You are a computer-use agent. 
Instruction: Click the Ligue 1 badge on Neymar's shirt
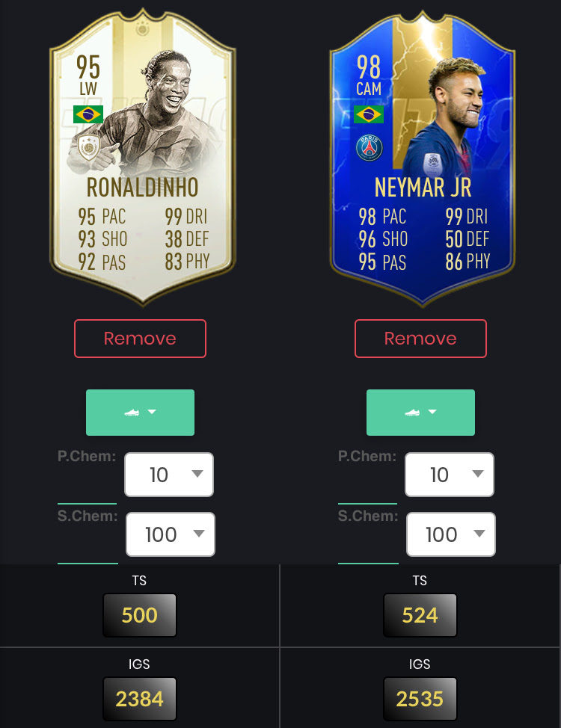click(x=432, y=164)
